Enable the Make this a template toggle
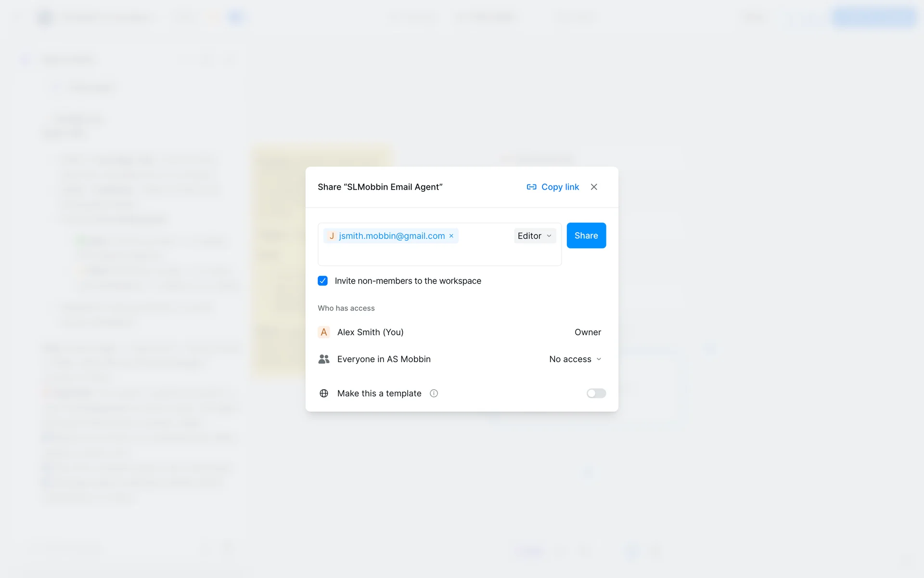The width and height of the screenshot is (924, 578). [596, 394]
